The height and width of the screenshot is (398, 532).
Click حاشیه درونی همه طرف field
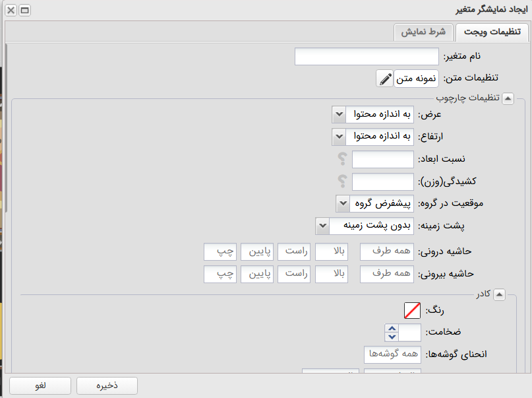click(387, 251)
